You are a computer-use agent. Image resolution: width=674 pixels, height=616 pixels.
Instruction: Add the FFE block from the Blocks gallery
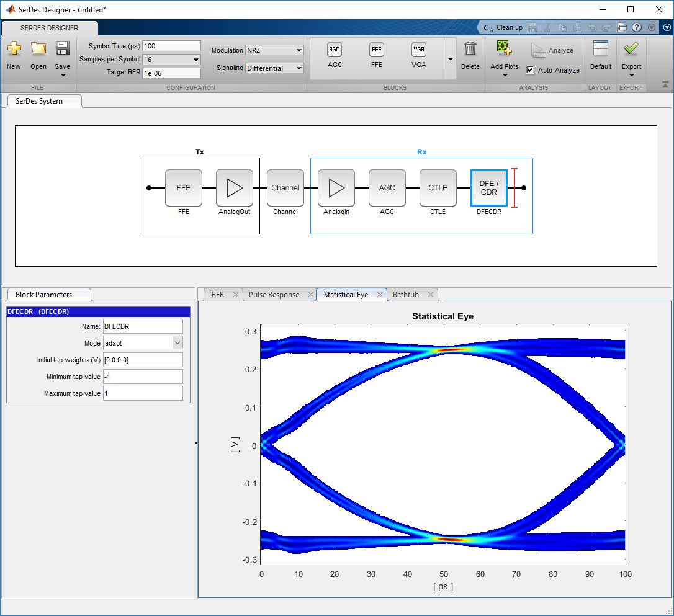click(377, 55)
